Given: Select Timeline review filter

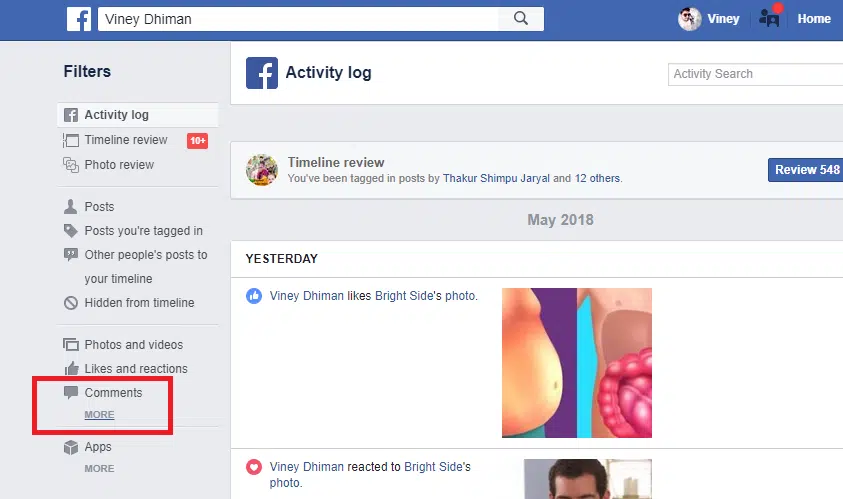Looking at the screenshot, I should click(126, 140).
